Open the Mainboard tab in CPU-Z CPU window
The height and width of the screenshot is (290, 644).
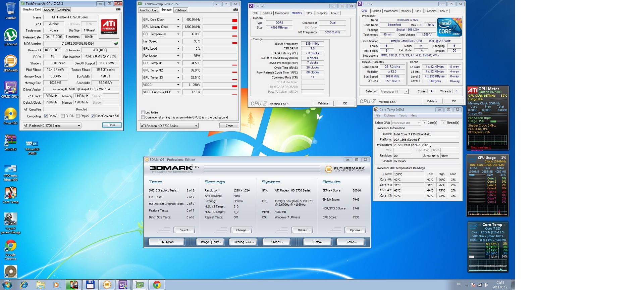391,11
